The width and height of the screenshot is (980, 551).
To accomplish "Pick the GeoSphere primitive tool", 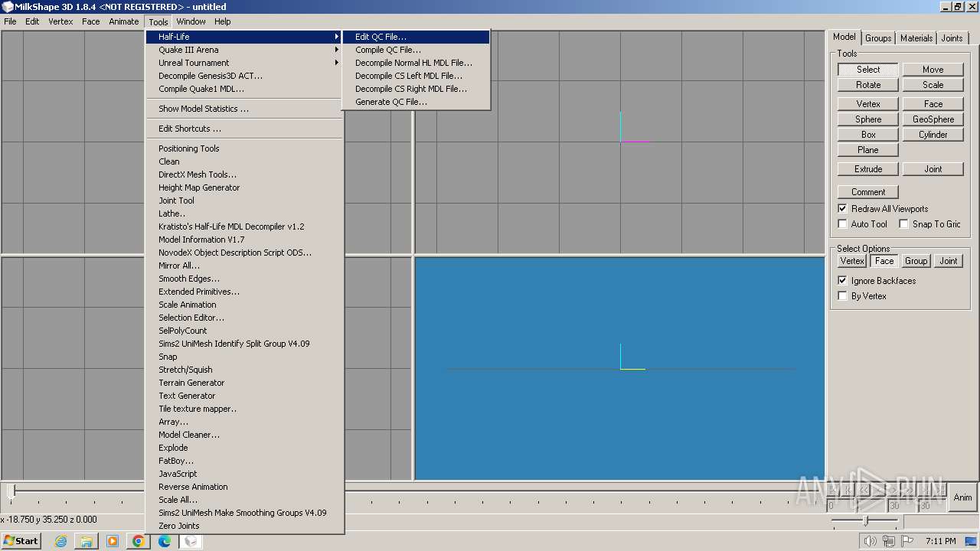I will (x=933, y=119).
